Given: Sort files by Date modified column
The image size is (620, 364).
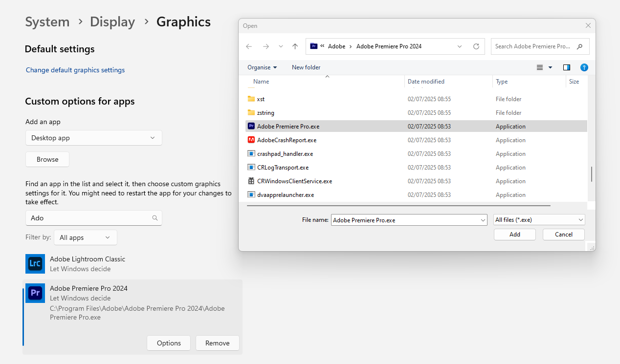Looking at the screenshot, I should tap(426, 82).
